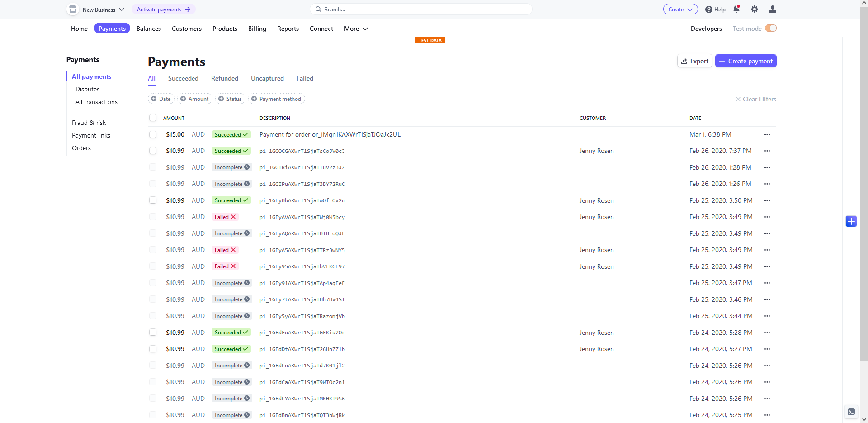Open settings via the gear icon
The image size is (868, 423).
click(755, 9)
